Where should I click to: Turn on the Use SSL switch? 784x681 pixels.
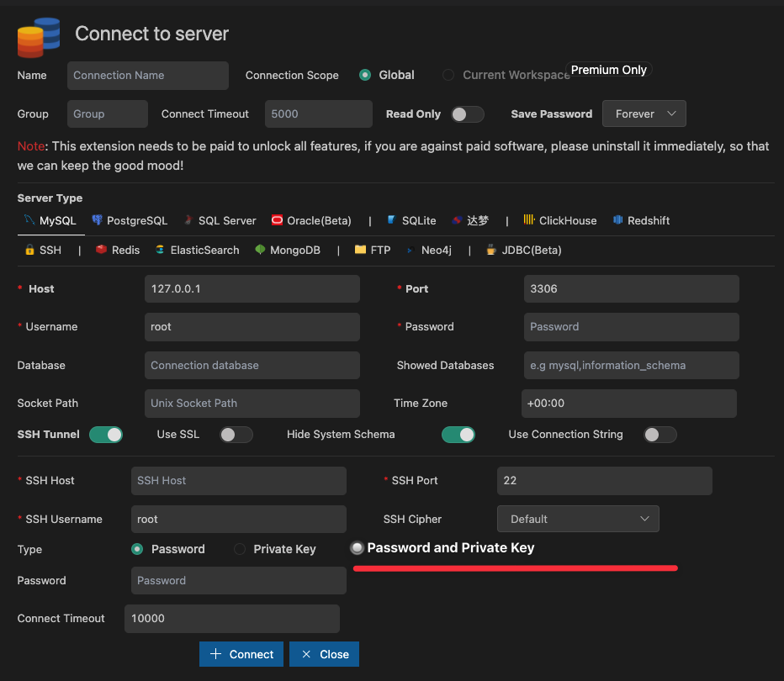tap(236, 435)
